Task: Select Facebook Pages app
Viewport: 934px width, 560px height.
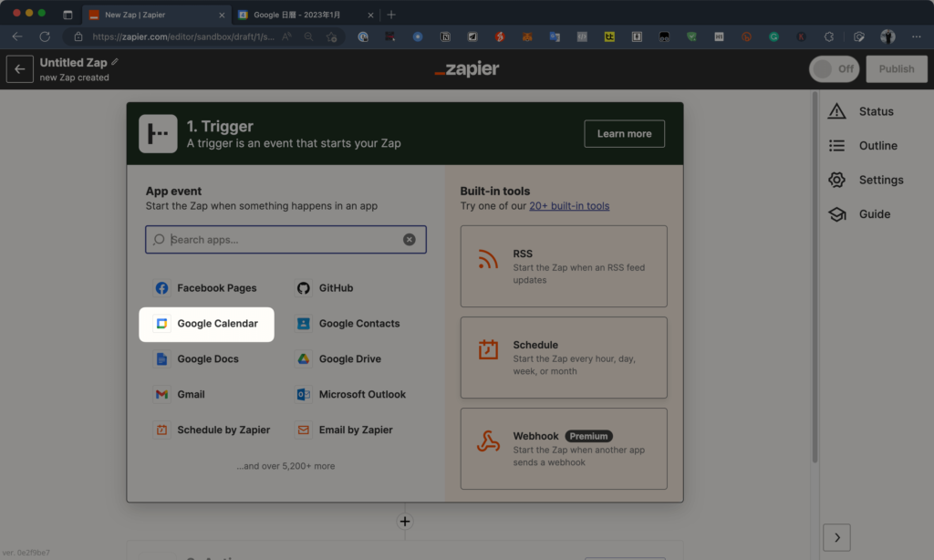Action: pos(206,288)
